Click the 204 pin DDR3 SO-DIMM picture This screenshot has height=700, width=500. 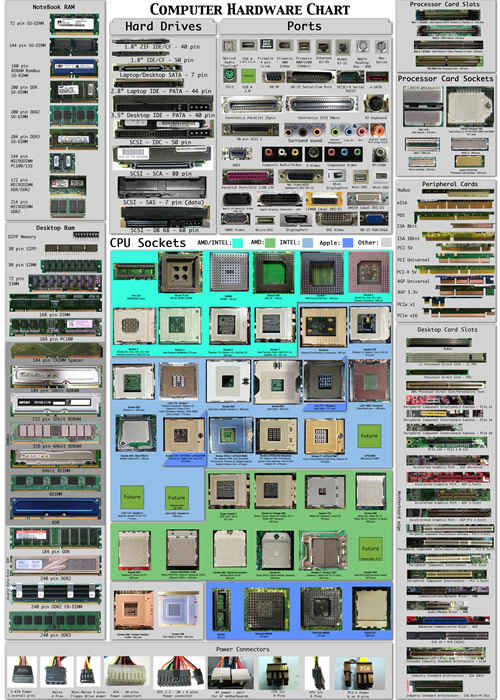coord(74,139)
